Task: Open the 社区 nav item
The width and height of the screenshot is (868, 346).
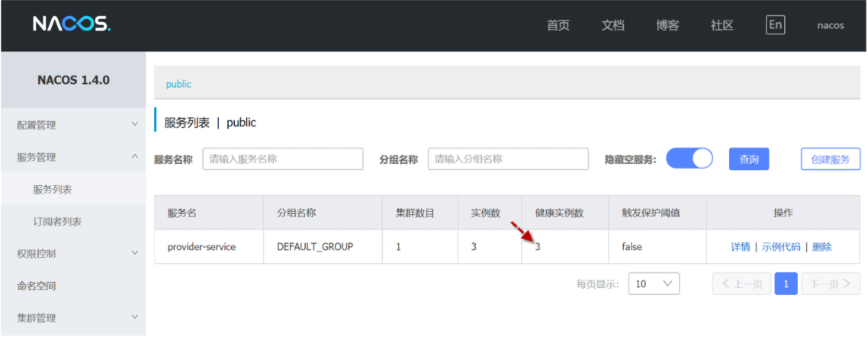Action: click(x=722, y=25)
